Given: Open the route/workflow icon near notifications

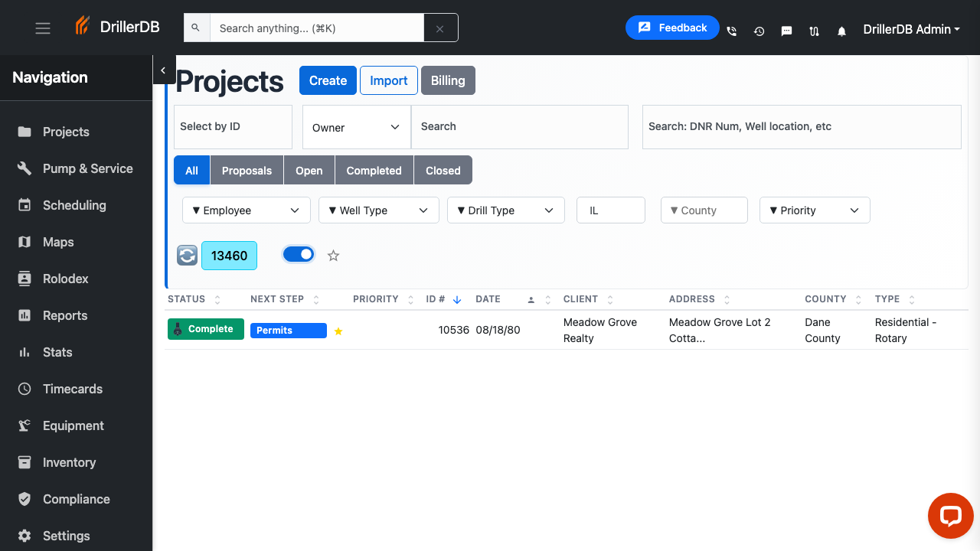Looking at the screenshot, I should click(814, 31).
